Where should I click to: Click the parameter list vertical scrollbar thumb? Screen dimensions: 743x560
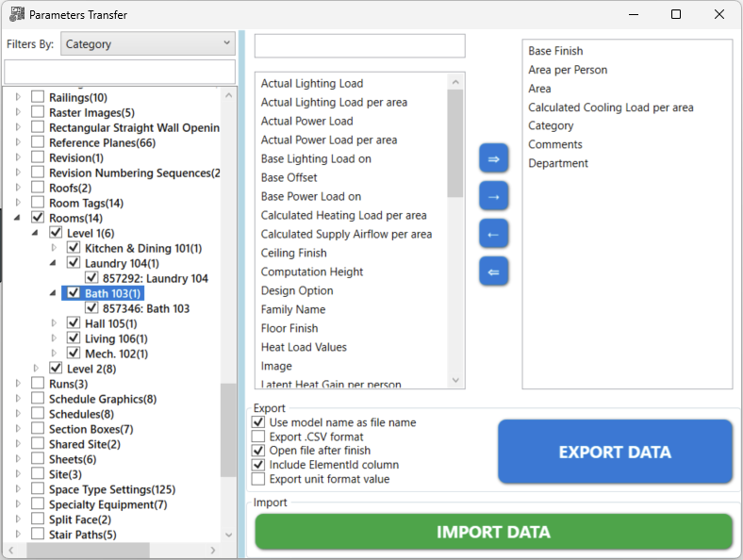coord(454,143)
